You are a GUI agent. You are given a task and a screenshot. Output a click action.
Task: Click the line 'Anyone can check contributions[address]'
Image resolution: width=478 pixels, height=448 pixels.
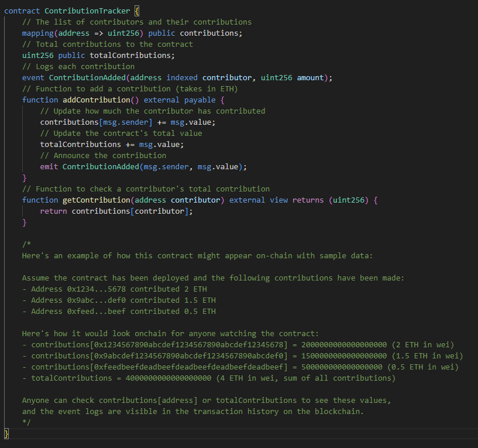[x=207, y=401]
